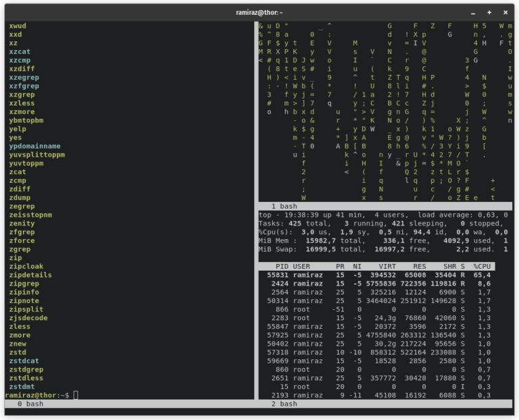Click the "zstdcat" command name

(x=24, y=361)
